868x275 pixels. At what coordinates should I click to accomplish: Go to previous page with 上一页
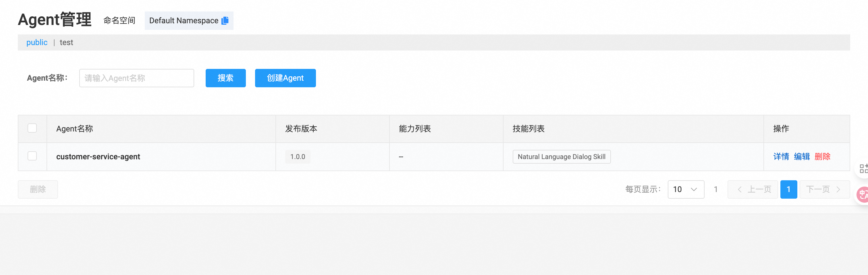pos(753,189)
